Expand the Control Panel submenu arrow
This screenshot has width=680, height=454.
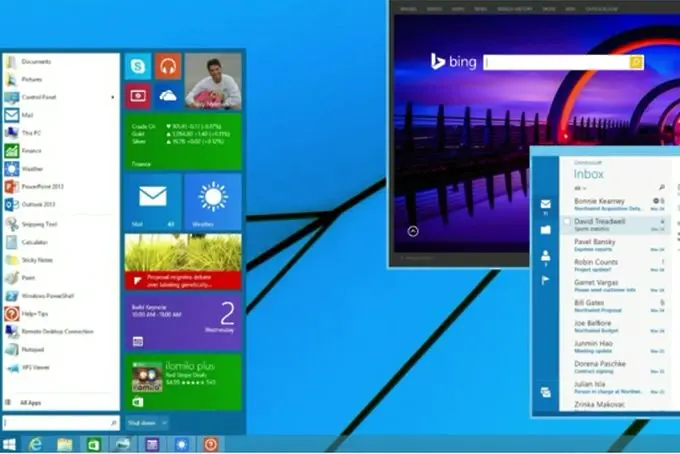click(x=113, y=97)
